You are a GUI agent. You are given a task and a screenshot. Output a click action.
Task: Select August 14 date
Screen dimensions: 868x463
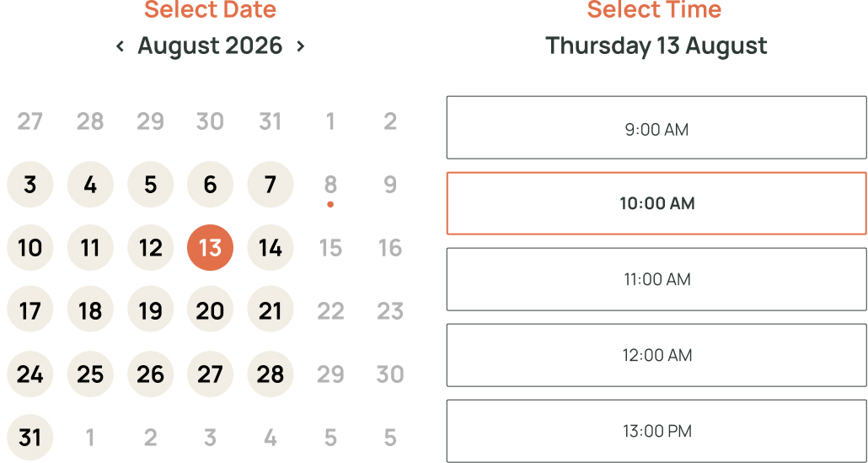(x=271, y=248)
